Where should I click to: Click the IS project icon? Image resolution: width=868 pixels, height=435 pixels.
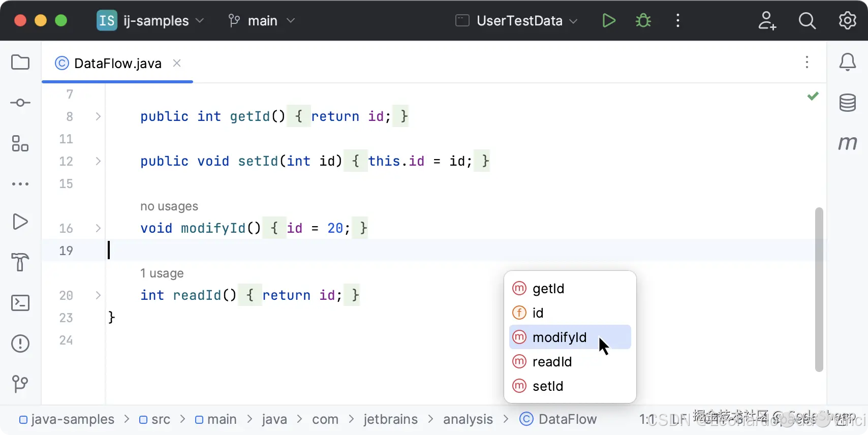pyautogui.click(x=107, y=21)
